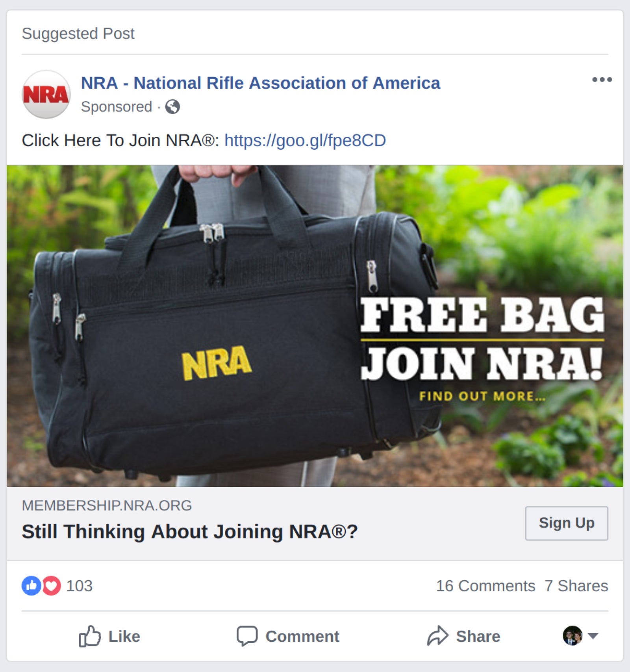
Task: Open the profile selector dropdown arrow
Action: [x=593, y=635]
